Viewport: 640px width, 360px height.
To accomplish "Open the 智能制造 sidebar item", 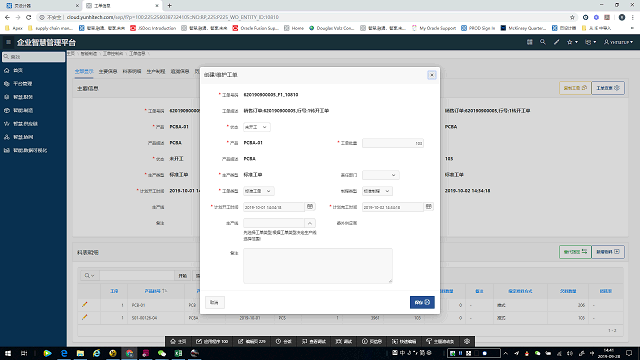I will point(23,111).
